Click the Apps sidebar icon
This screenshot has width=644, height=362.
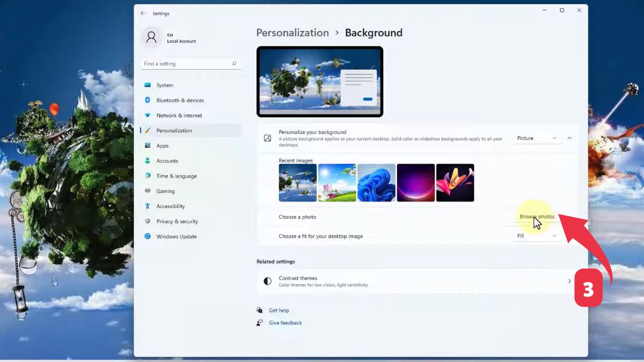click(x=147, y=145)
